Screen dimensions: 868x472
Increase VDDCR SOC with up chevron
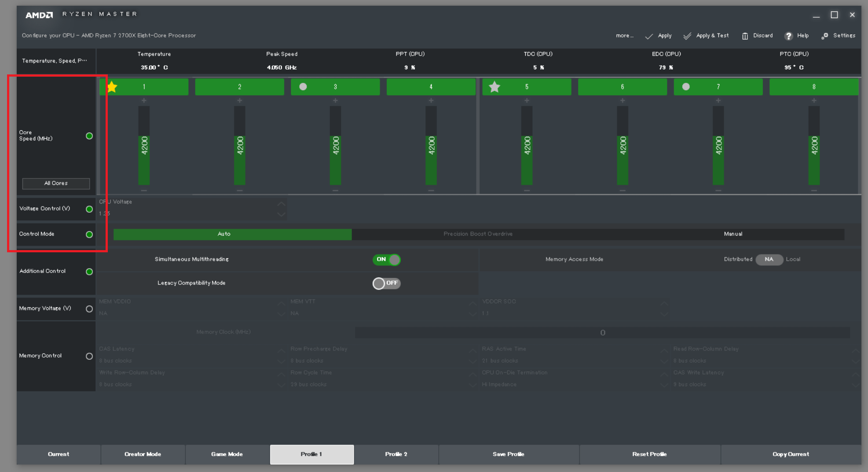click(x=664, y=304)
